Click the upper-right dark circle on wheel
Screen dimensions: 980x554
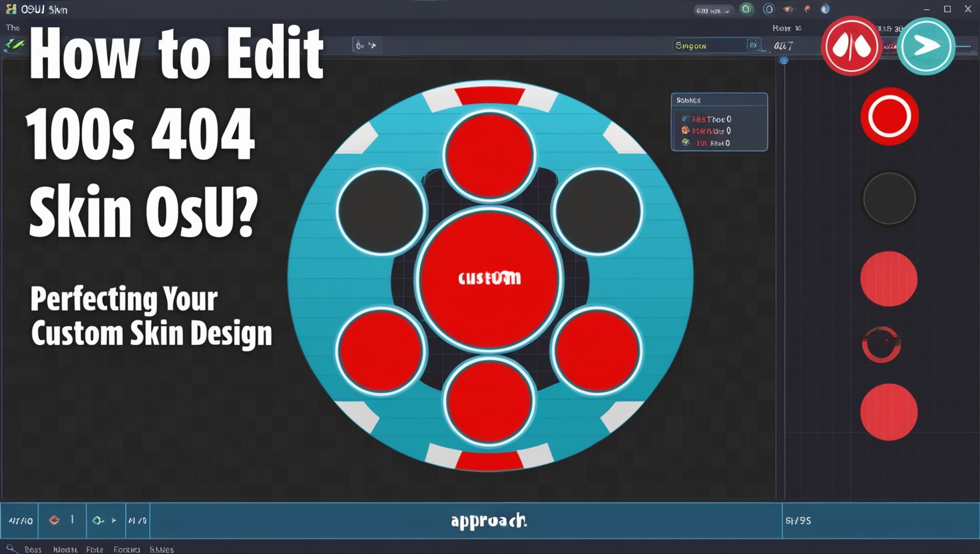click(x=598, y=212)
